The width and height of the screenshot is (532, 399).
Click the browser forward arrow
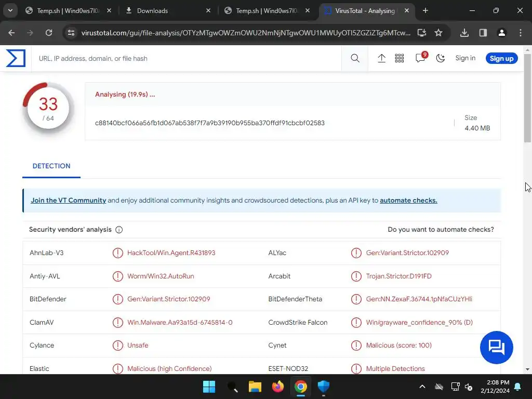pos(30,33)
